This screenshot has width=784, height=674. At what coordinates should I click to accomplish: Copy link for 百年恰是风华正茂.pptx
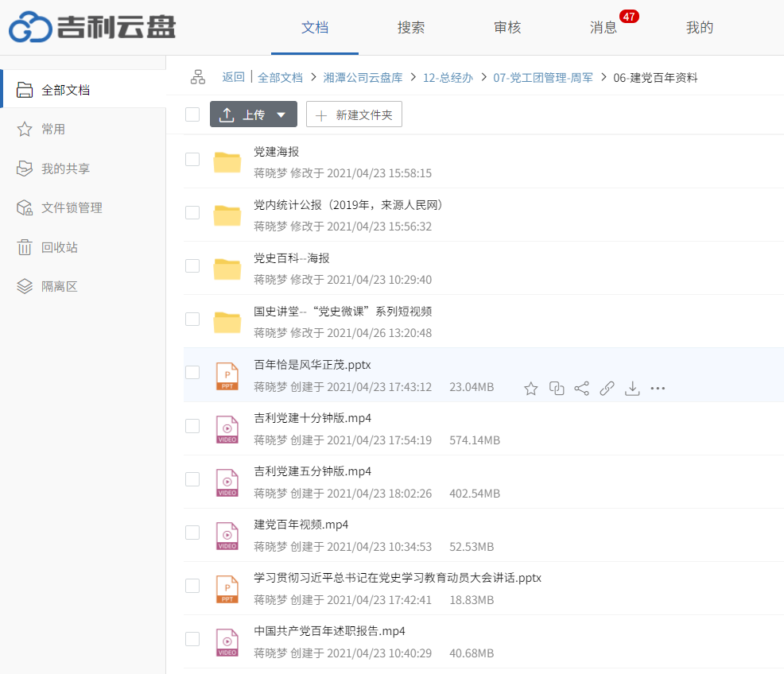(607, 388)
